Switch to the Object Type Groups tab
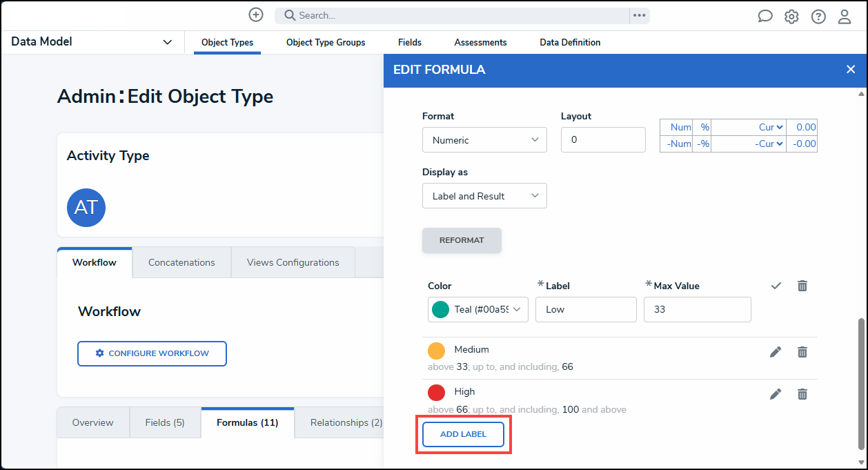Viewport: 868px width, 470px height. tap(326, 43)
